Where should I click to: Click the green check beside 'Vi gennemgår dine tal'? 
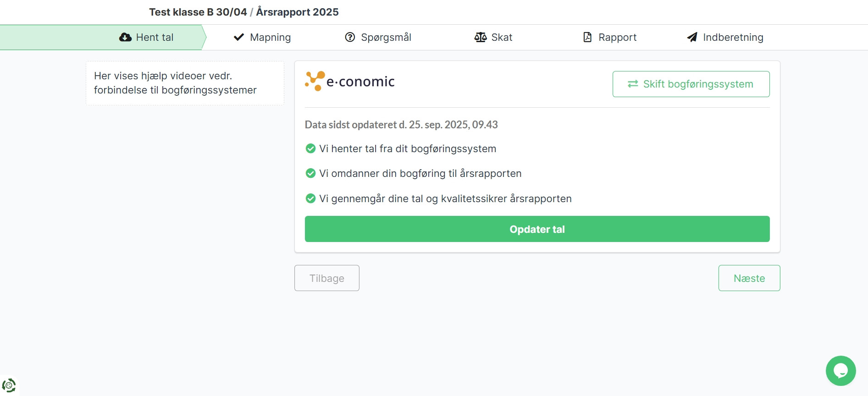tap(310, 198)
